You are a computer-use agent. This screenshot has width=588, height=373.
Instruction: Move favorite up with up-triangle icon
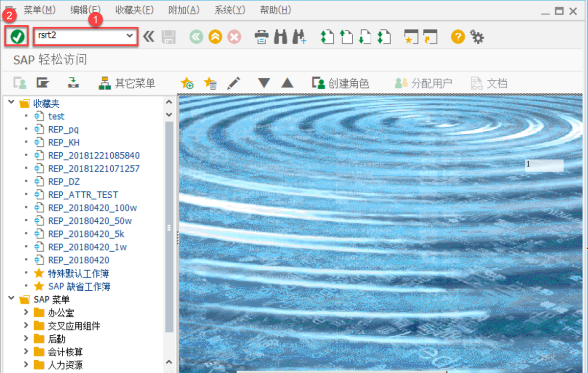(x=287, y=83)
